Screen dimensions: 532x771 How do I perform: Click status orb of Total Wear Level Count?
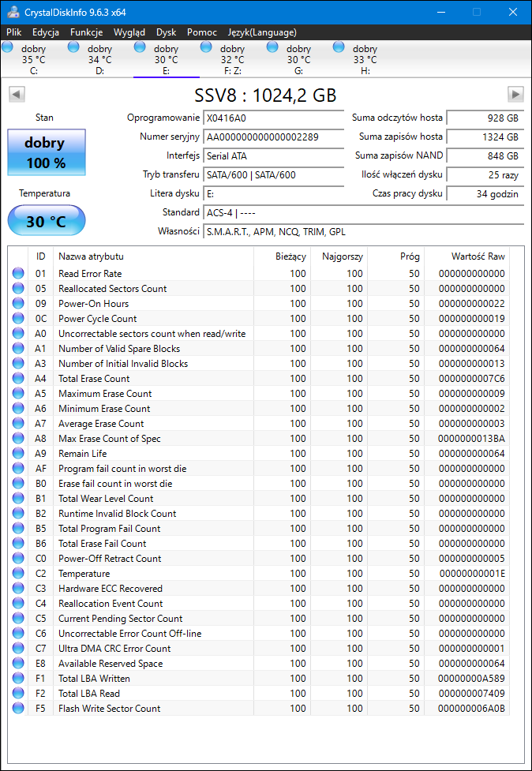click(18, 499)
